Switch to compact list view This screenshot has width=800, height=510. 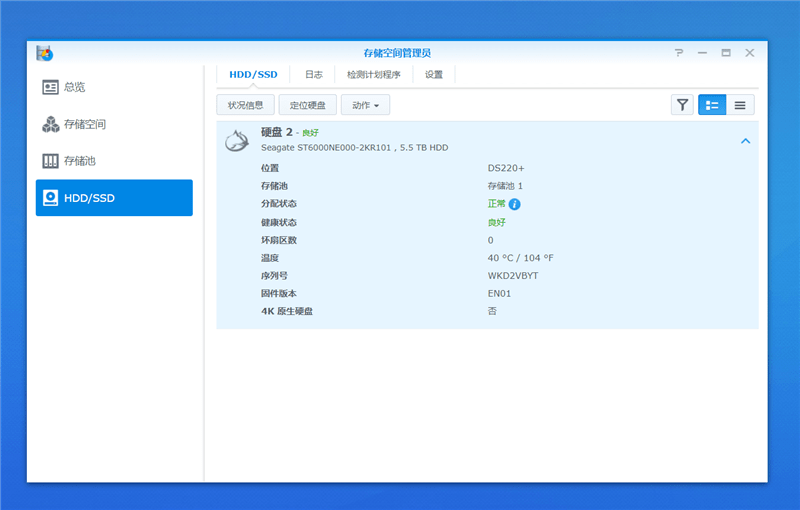click(740, 105)
